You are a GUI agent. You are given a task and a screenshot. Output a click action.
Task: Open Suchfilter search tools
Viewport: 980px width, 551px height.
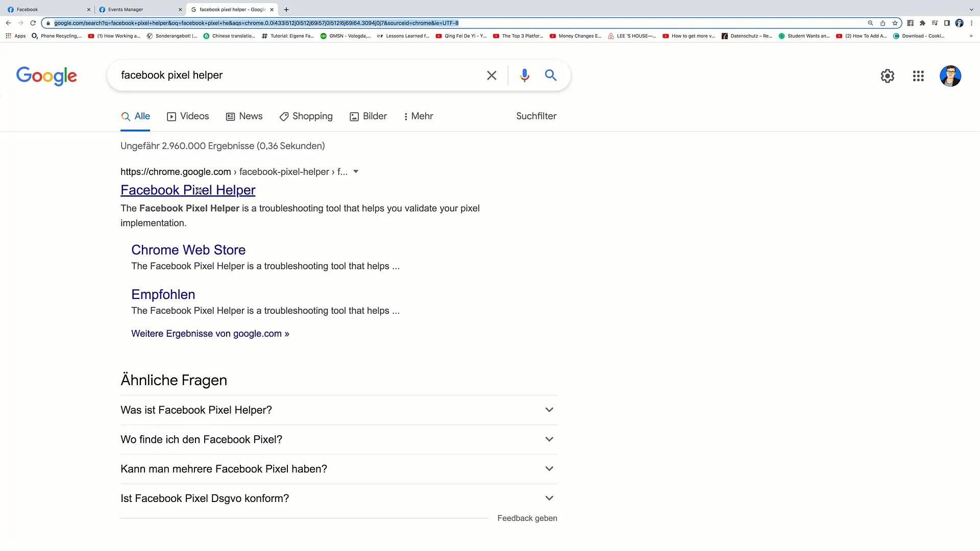point(536,116)
